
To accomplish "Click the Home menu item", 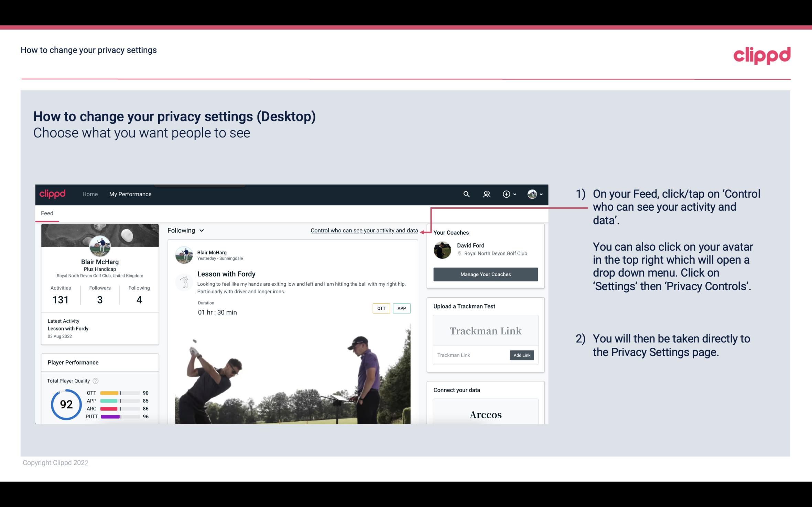I will pos(89,194).
